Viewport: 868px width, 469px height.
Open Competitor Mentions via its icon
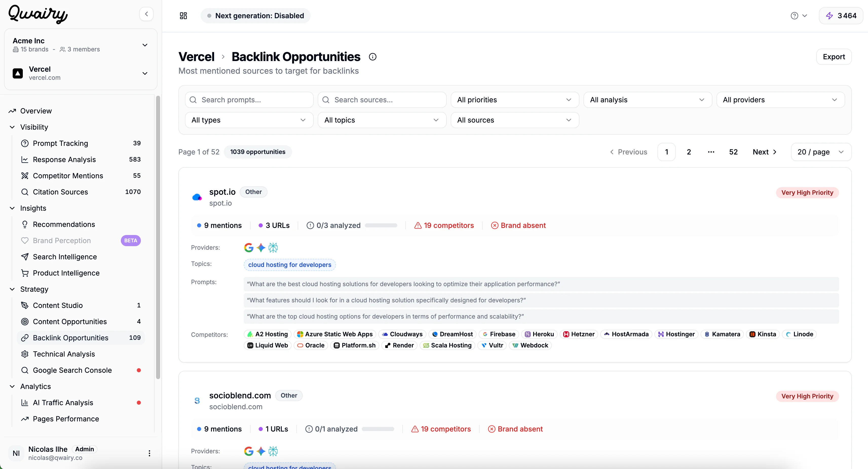tap(25, 175)
